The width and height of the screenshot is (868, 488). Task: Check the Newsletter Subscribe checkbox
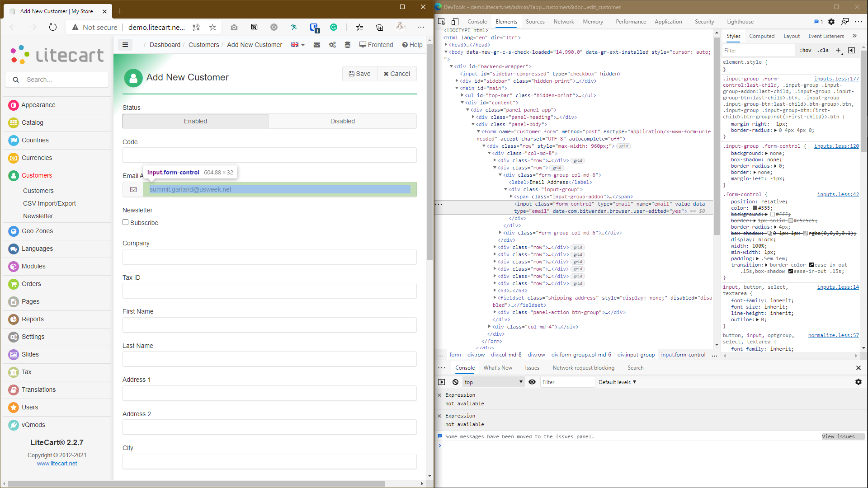126,222
